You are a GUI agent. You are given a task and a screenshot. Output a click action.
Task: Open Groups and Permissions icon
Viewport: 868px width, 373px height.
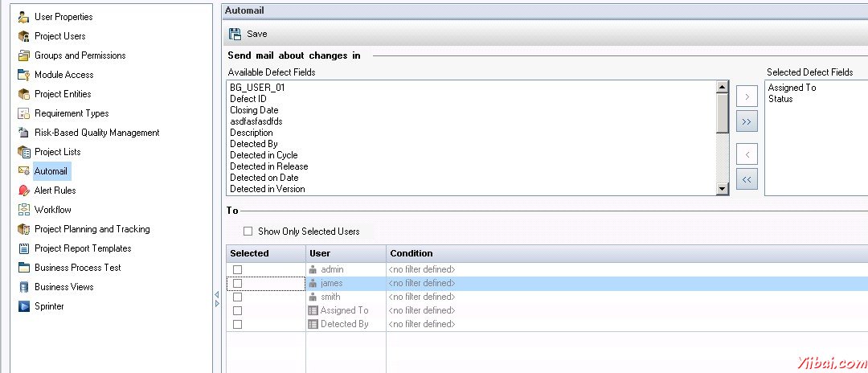click(x=23, y=55)
